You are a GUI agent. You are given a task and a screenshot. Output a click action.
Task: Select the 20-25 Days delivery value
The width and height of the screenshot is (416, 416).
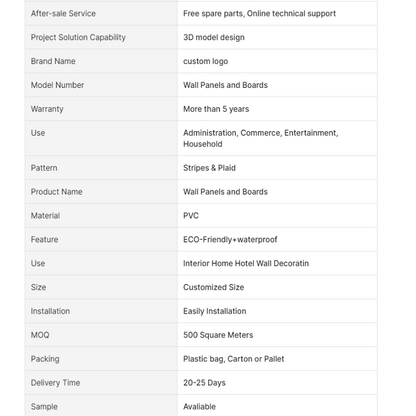[204, 383]
